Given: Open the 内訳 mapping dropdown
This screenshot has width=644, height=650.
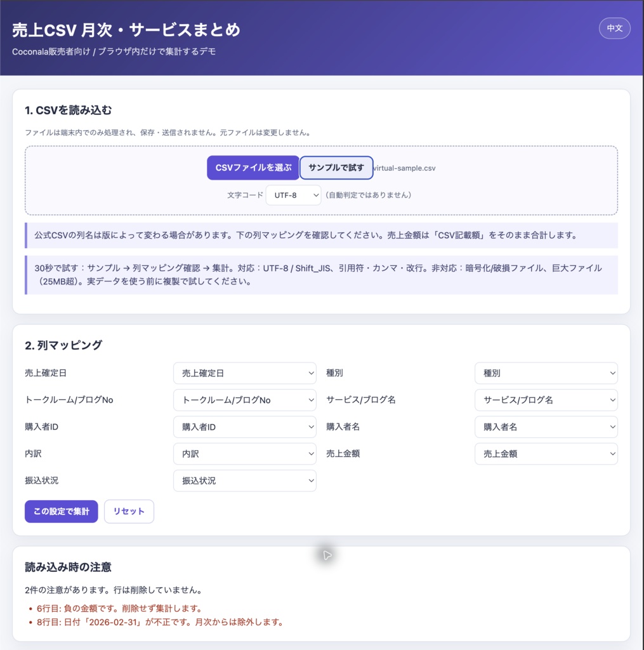Looking at the screenshot, I should tap(245, 454).
